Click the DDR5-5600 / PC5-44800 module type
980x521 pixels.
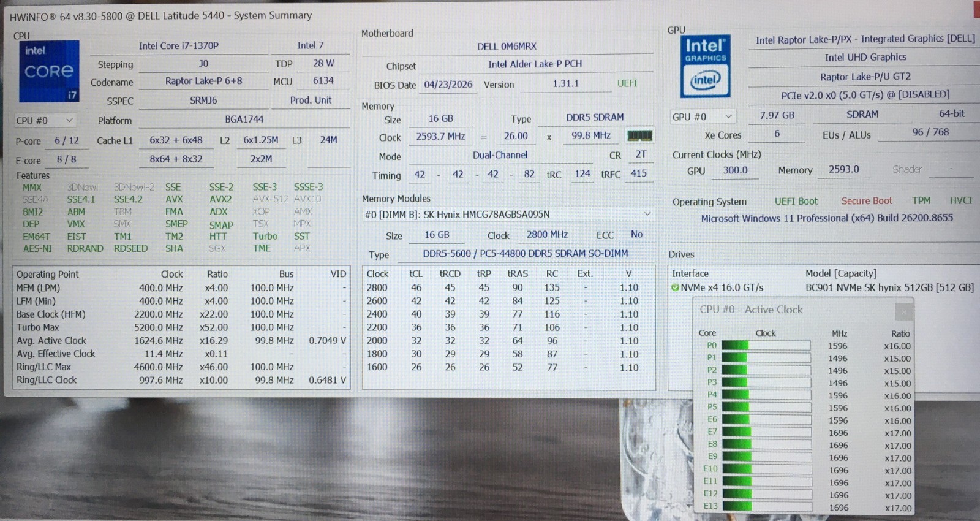[525, 253]
